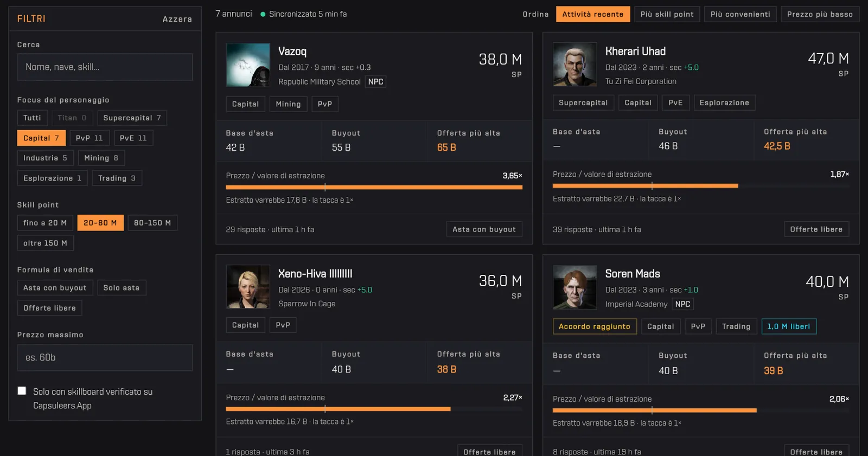Sort by Più skill point
Screen dimensions: 868x456
click(x=667, y=14)
